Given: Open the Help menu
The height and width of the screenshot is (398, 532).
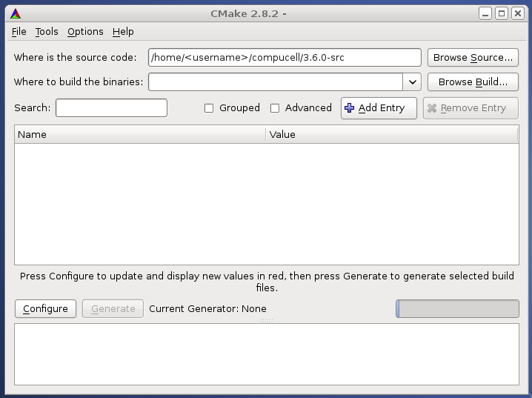Looking at the screenshot, I should point(123,32).
